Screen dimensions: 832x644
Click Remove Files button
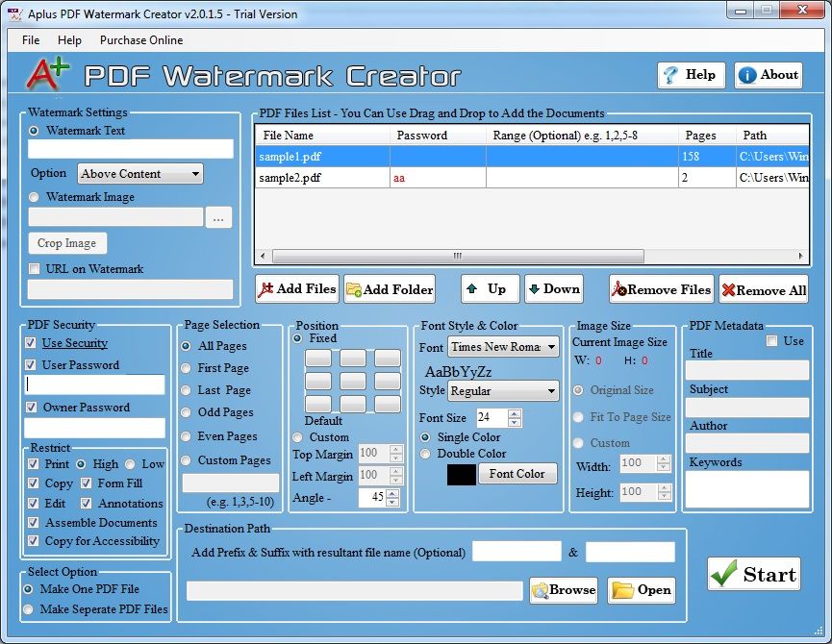661,289
